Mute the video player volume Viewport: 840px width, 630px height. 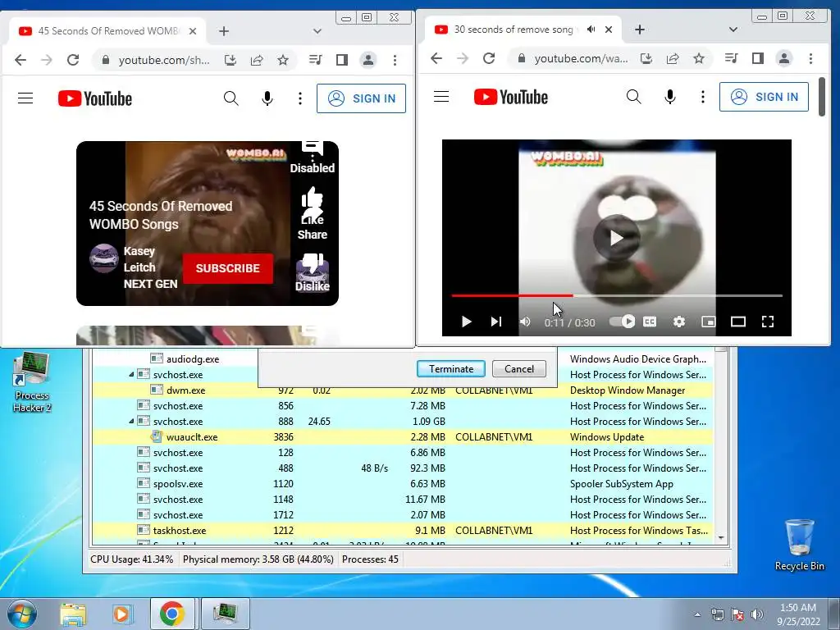click(525, 322)
